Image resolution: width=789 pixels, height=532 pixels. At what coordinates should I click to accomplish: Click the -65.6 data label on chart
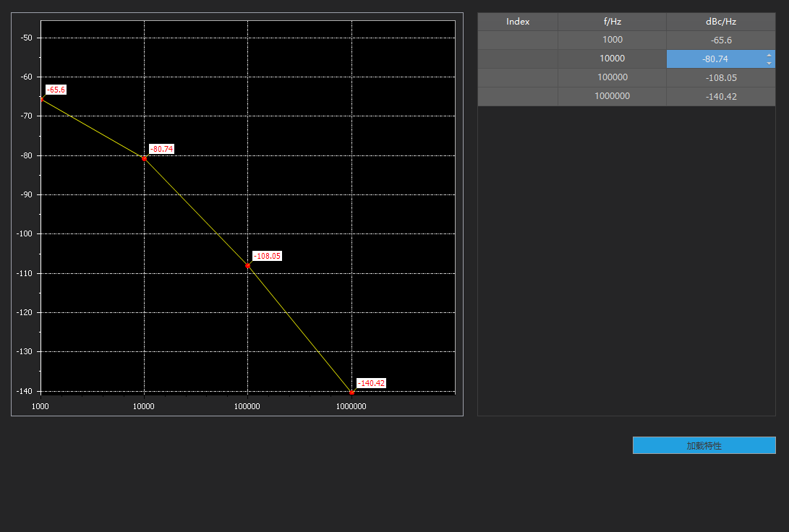(x=56, y=90)
